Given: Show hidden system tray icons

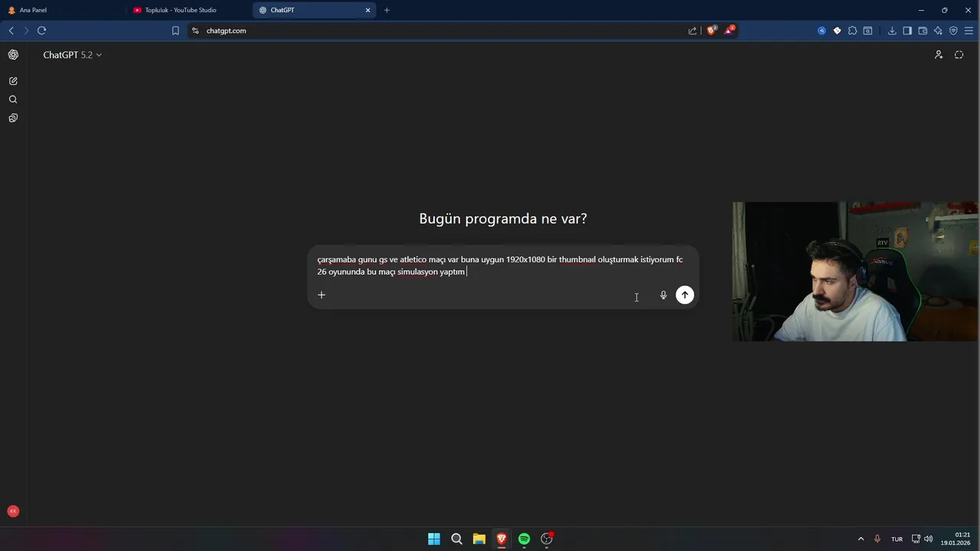Looking at the screenshot, I should (x=861, y=539).
